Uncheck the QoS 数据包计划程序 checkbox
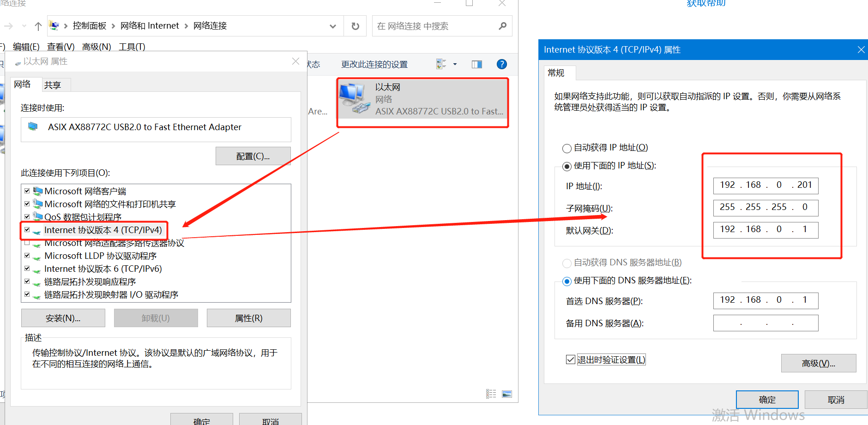Screen dimensions: 868x425 (x=27, y=217)
